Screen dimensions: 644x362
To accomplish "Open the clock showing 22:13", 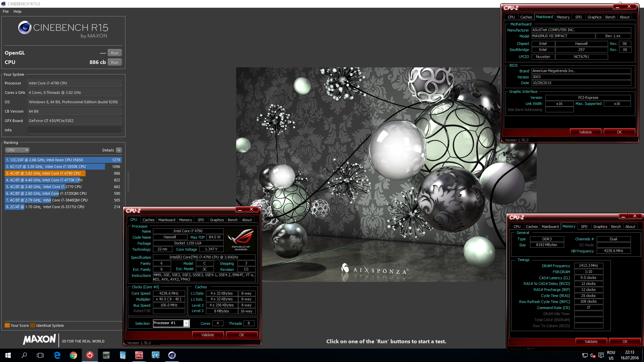I will tap(630, 355).
